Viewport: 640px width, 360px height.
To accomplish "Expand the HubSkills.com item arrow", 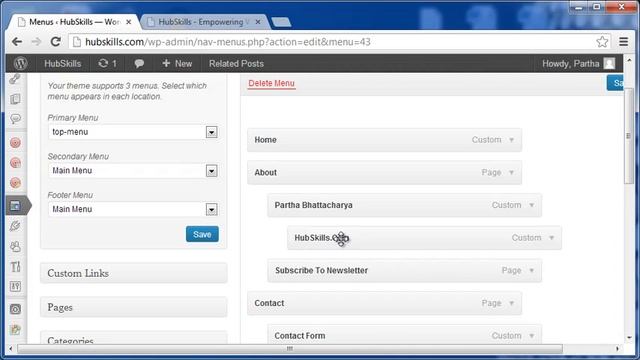I will click(551, 238).
